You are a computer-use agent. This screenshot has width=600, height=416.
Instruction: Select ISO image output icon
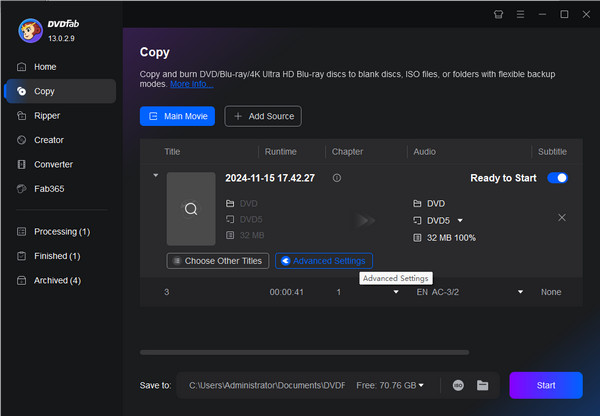(x=458, y=385)
